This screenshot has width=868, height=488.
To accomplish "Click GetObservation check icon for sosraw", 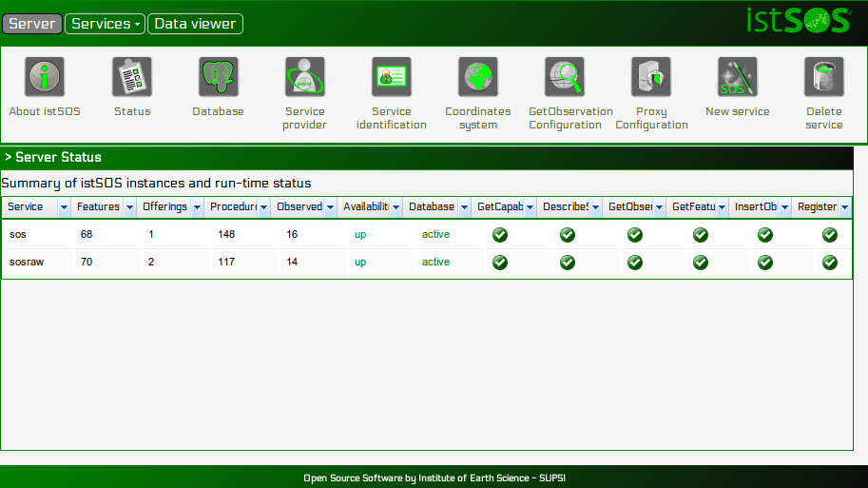I will (635, 263).
